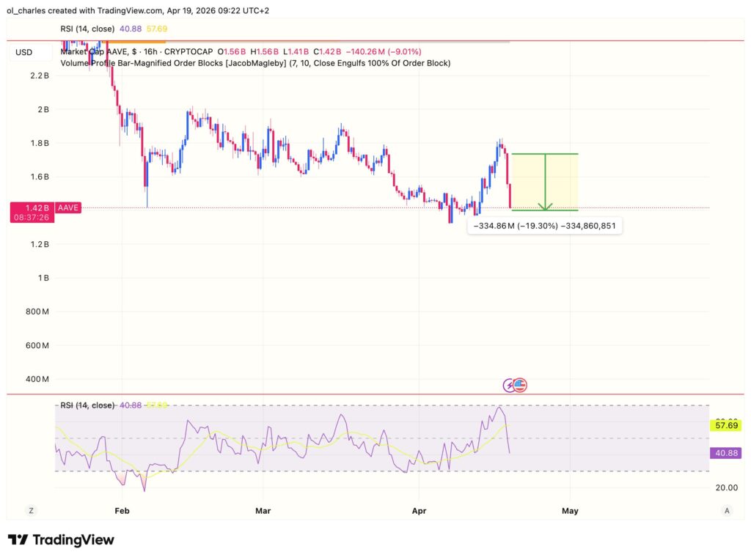The width and height of the screenshot is (751, 560).
Task: Click the TradingView logo
Action: pyautogui.click(x=62, y=540)
